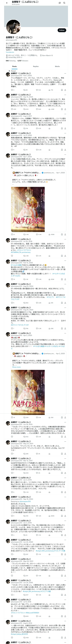This screenshot has width=72, height=644.
Task: Click the search icon in the header
Action: pyautogui.click(x=64, y=3)
